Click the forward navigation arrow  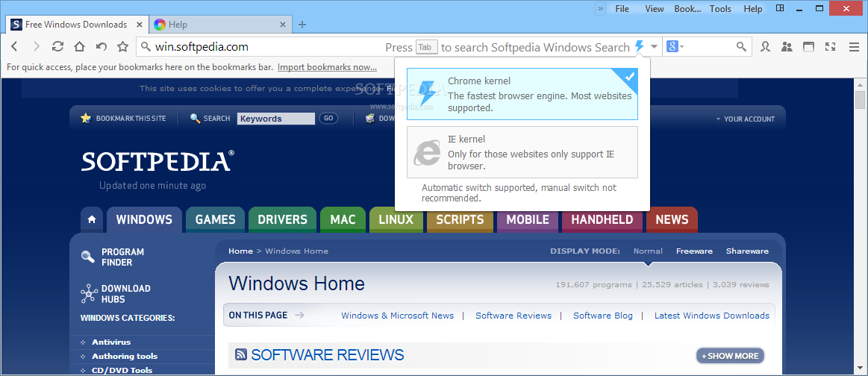click(37, 46)
